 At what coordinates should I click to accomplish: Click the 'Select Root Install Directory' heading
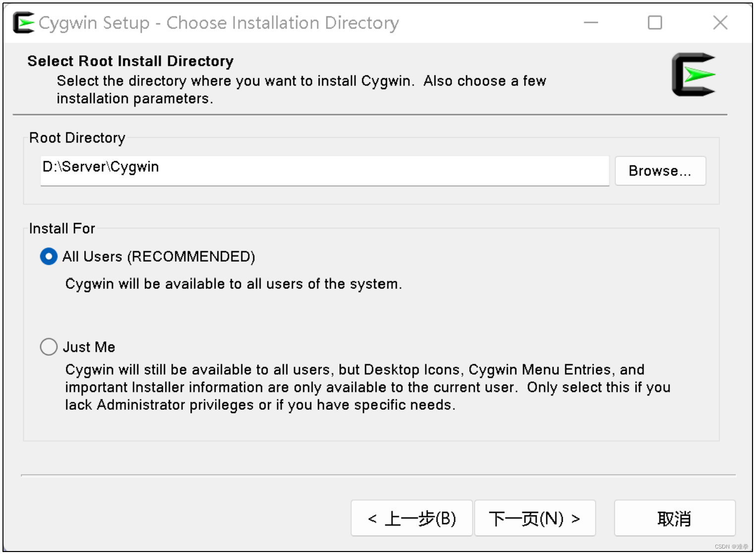[130, 61]
